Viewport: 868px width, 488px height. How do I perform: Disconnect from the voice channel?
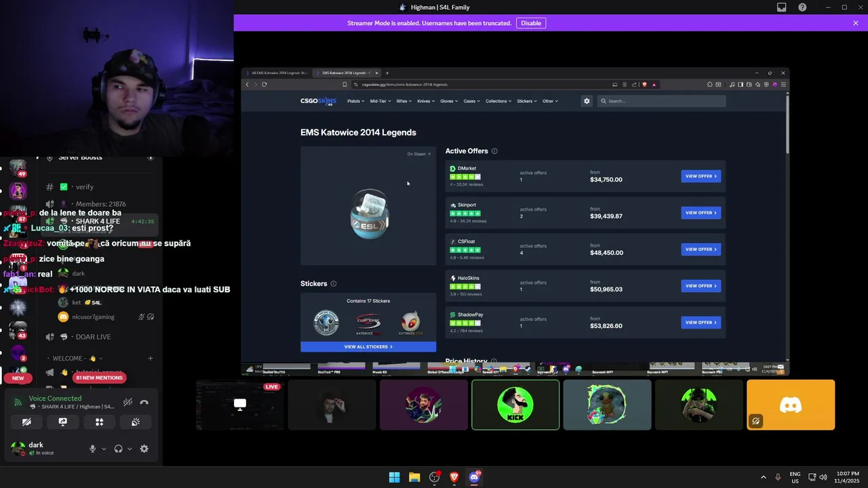[144, 402]
